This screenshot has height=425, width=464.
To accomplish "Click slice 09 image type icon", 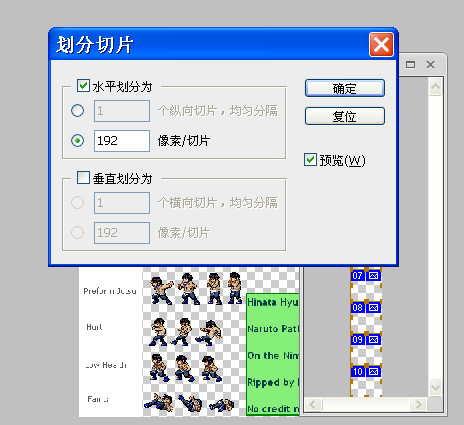I will [374, 339].
